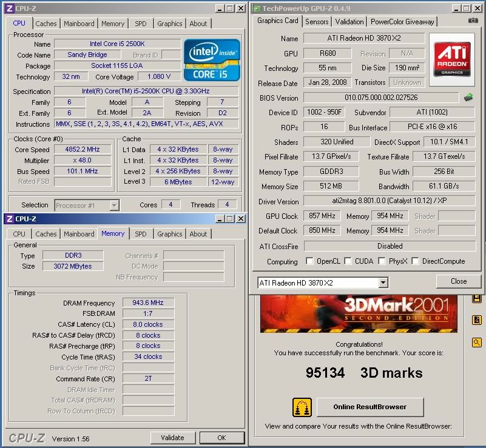The height and width of the screenshot is (448, 486).
Task: Open Caches tab in lower CPU-Z window
Action: coord(46,234)
